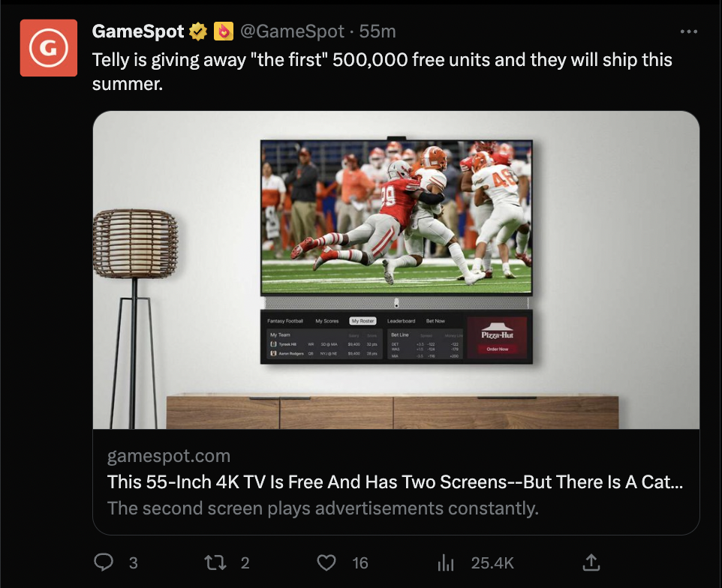Open the 55-Inch 4K TV article headline
Image resolution: width=722 pixels, height=588 pixels.
(x=395, y=481)
